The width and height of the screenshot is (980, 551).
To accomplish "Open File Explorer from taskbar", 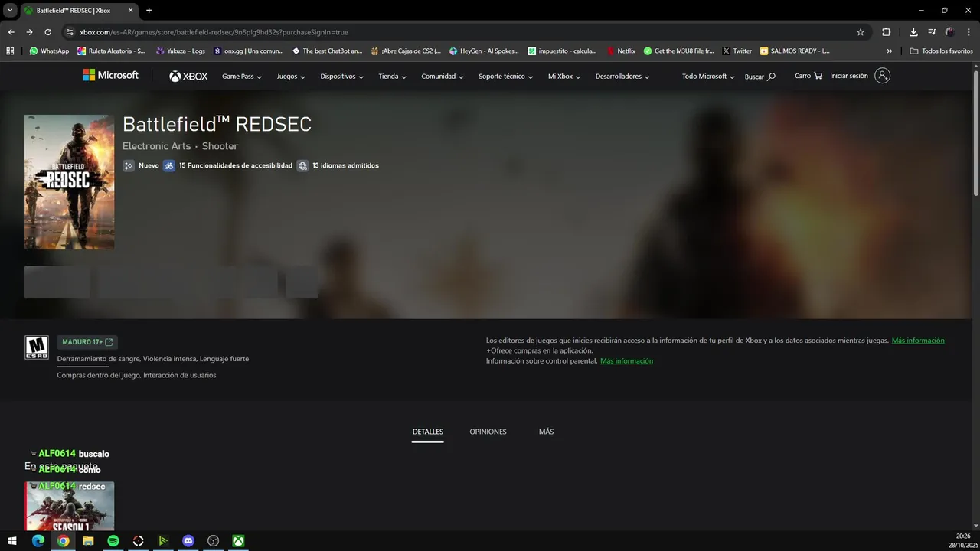I will [x=88, y=541].
